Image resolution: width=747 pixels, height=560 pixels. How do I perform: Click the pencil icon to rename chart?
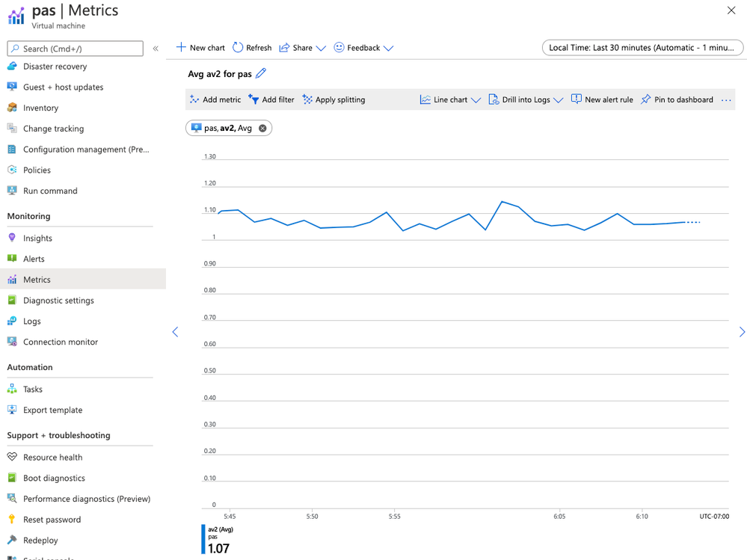pos(261,73)
